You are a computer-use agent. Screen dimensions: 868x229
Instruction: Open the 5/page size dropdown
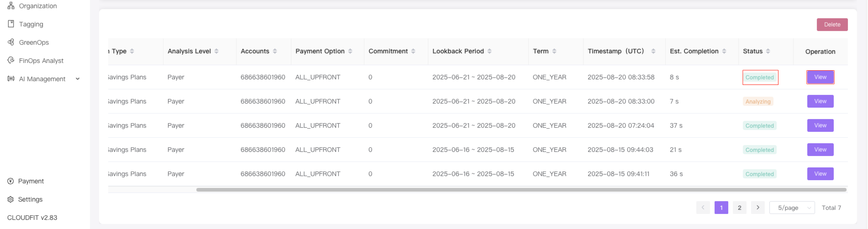point(792,208)
